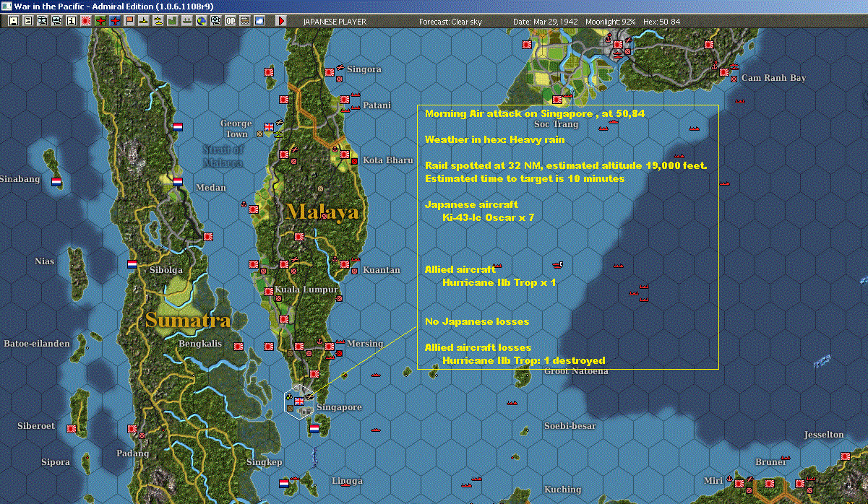Click the Patani base label

click(377, 105)
